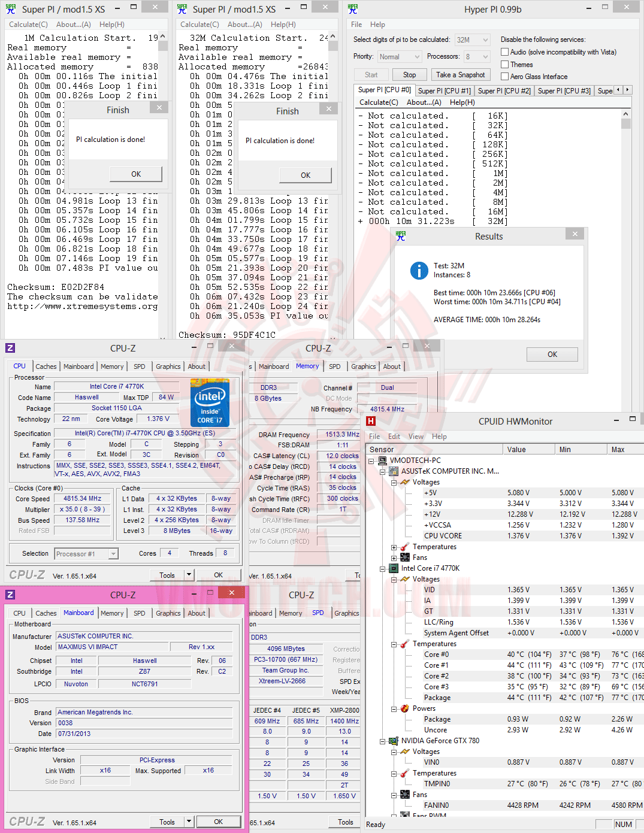Click the blue info icon in Results dialog
Viewport: 644px width, 833px height.
pyautogui.click(x=419, y=270)
